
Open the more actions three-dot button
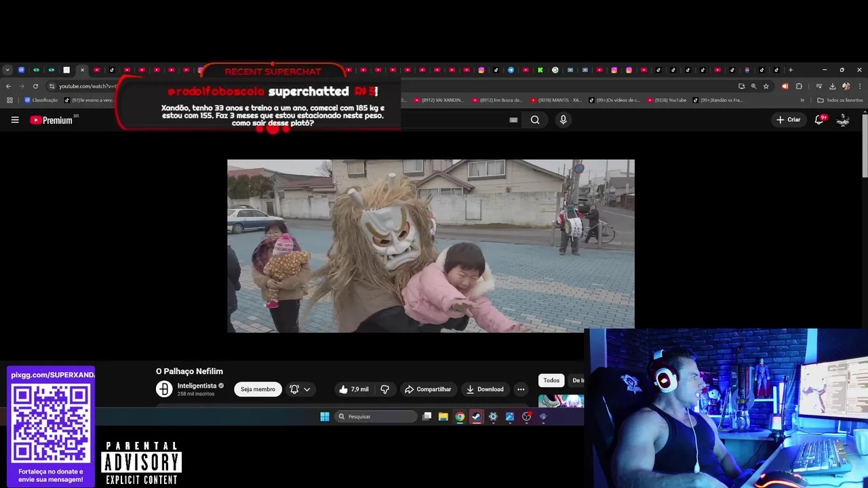[x=521, y=389]
